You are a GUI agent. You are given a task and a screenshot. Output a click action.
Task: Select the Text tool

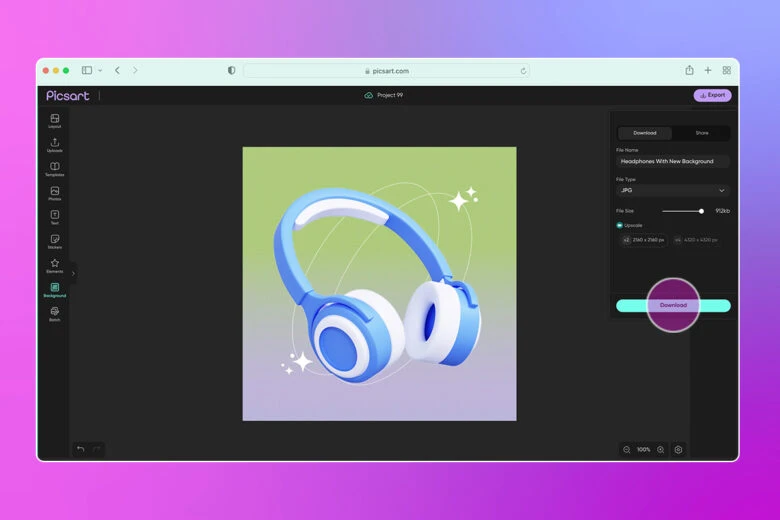click(55, 216)
